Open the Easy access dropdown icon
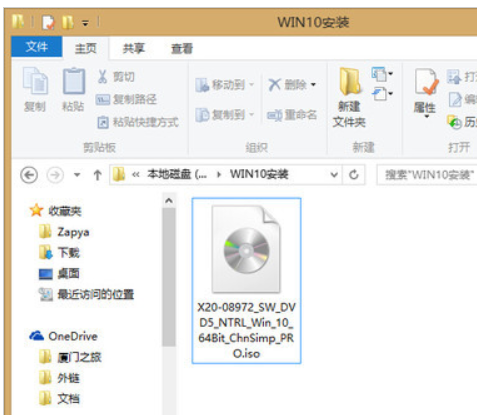The height and width of the screenshot is (415, 477). 382,94
